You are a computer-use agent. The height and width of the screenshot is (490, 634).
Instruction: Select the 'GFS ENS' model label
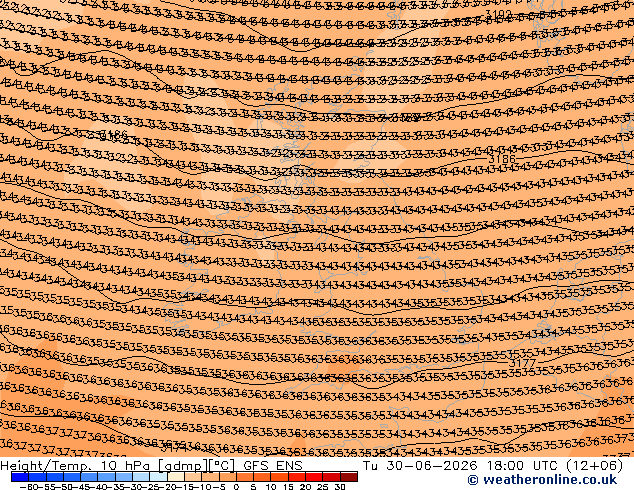273,466
